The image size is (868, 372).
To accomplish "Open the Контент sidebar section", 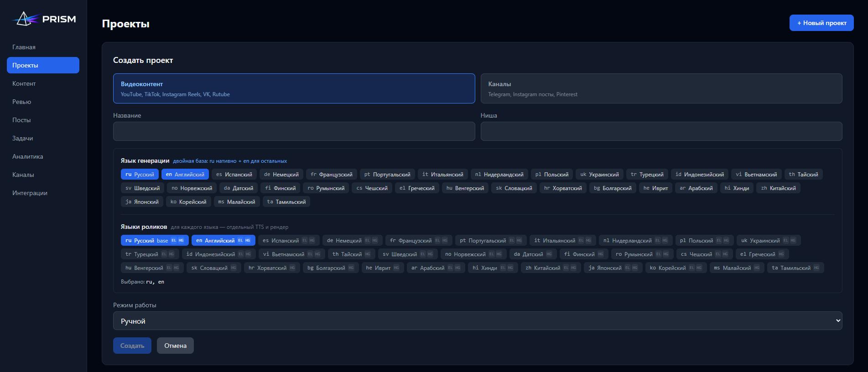I will point(43,83).
